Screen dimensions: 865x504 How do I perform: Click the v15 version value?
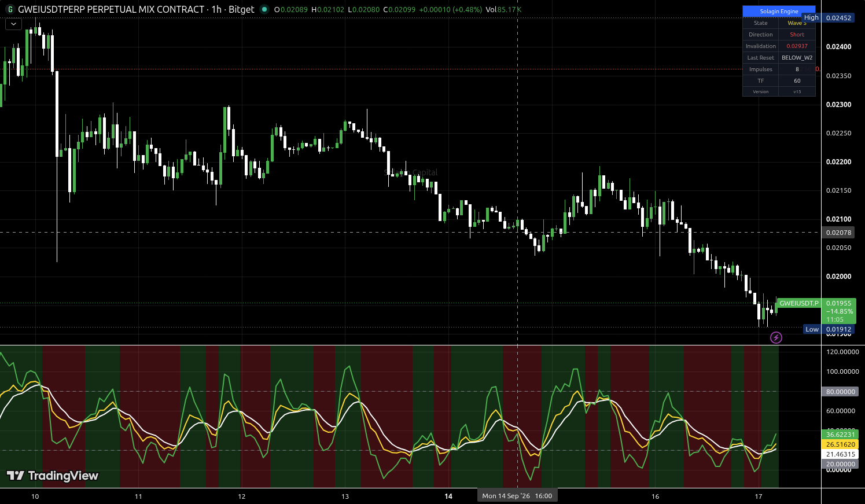tap(797, 91)
